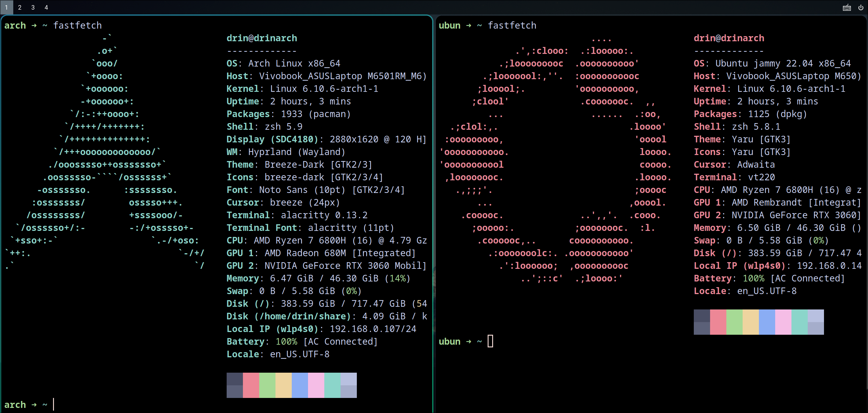Viewport: 868px width, 413px height.
Task: Click the pink swatch in arch palette
Action: pos(316,385)
